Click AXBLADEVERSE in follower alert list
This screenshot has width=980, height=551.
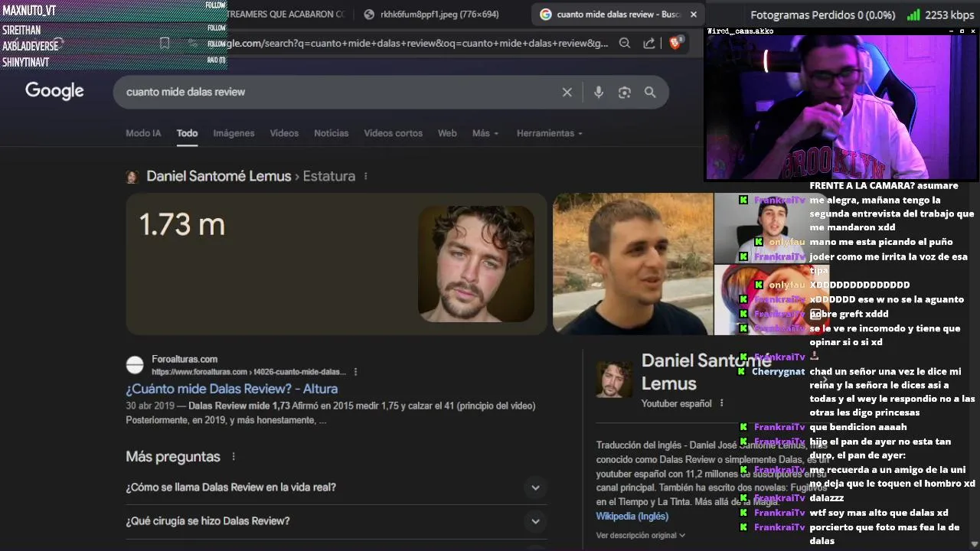pos(30,46)
